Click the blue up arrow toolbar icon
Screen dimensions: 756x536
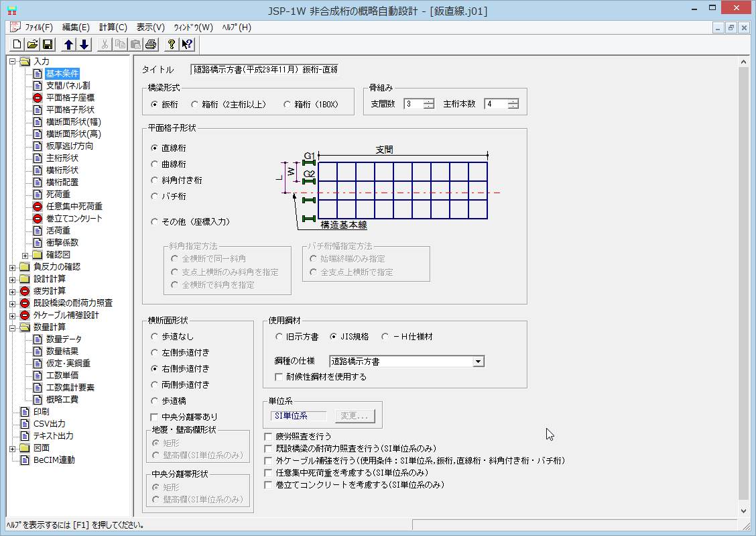[x=68, y=45]
